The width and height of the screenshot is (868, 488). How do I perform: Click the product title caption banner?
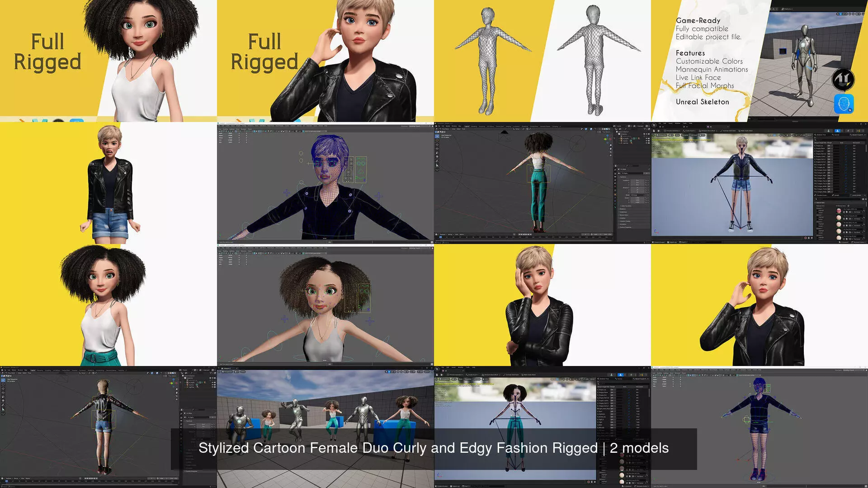pyautogui.click(x=434, y=448)
